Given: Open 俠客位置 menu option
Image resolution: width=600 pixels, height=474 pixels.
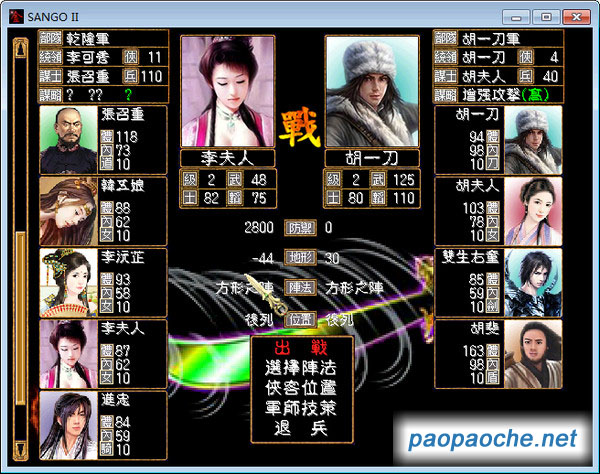Looking at the screenshot, I should (301, 388).
